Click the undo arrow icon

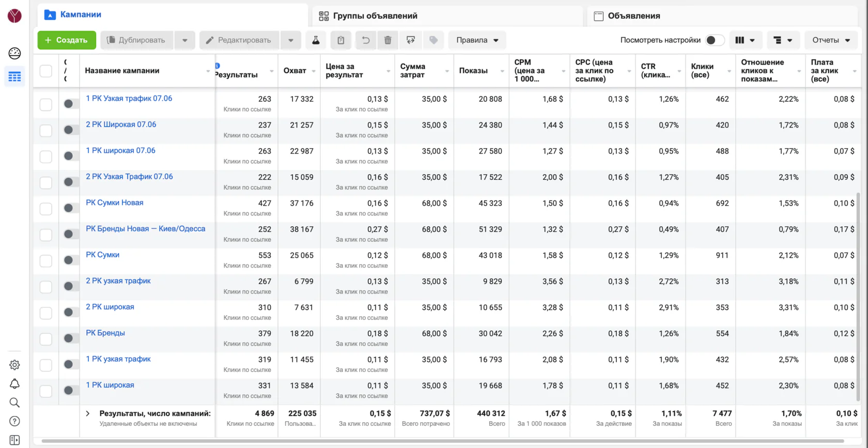tap(366, 40)
